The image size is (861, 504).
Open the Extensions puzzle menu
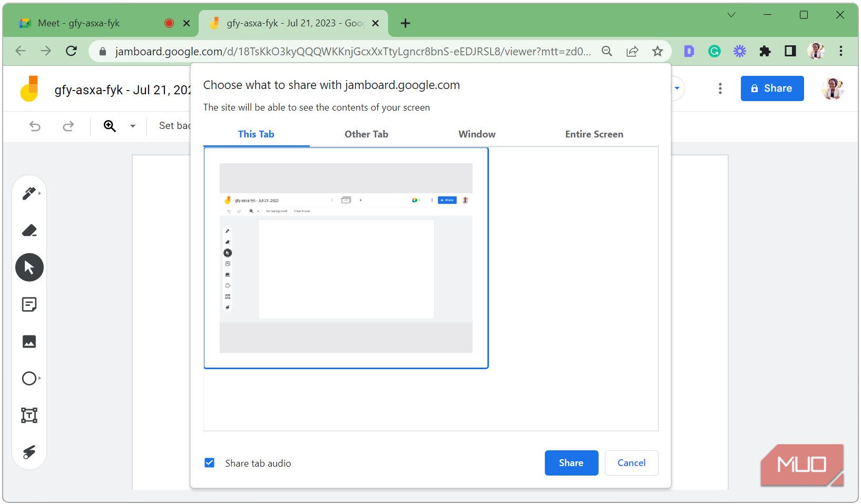click(765, 51)
